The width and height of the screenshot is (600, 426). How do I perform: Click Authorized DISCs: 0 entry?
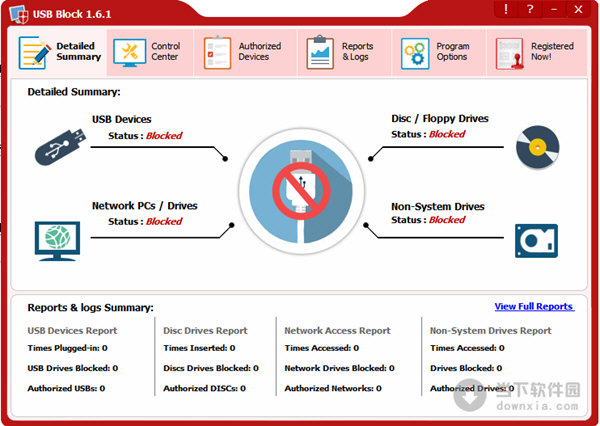204,388
